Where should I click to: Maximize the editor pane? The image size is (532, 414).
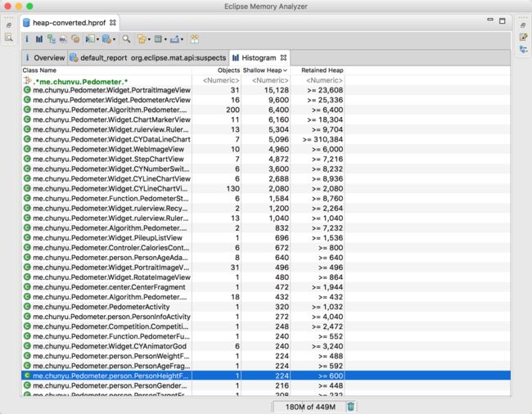click(x=503, y=21)
